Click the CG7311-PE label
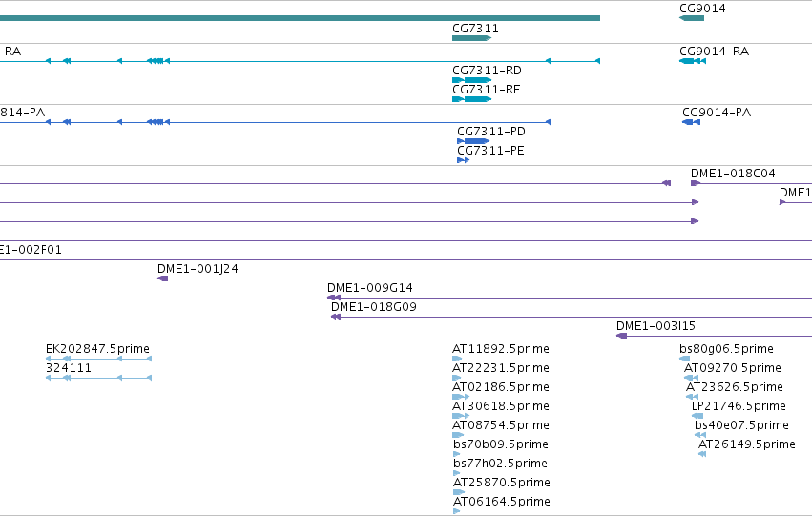The width and height of the screenshot is (812, 516). point(490,150)
